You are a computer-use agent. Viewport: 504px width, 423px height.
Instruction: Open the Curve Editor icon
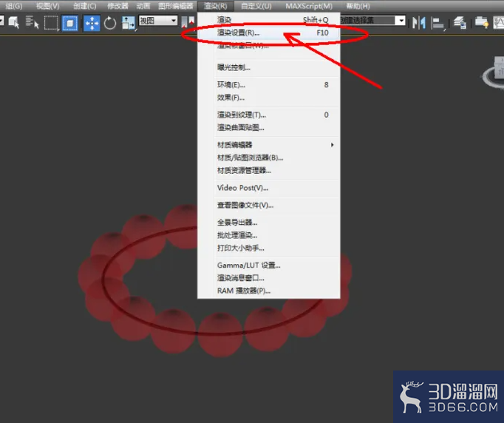(x=499, y=23)
